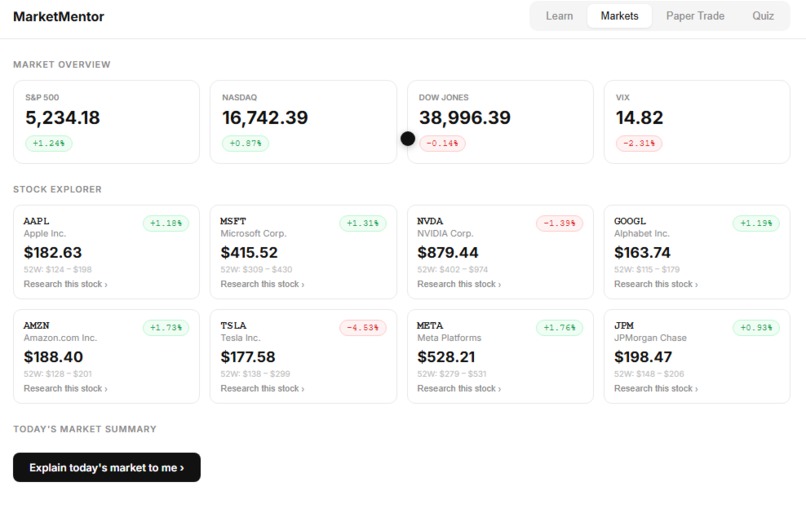The image size is (806, 513).
Task: Click the -4.53% change badge on TSLA
Action: coord(362,327)
